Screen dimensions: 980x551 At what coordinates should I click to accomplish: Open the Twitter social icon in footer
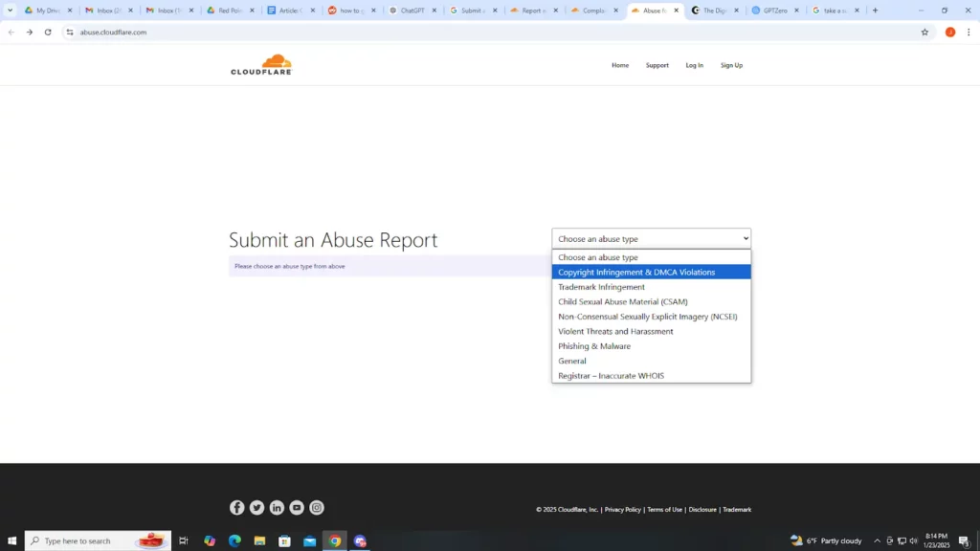point(256,508)
